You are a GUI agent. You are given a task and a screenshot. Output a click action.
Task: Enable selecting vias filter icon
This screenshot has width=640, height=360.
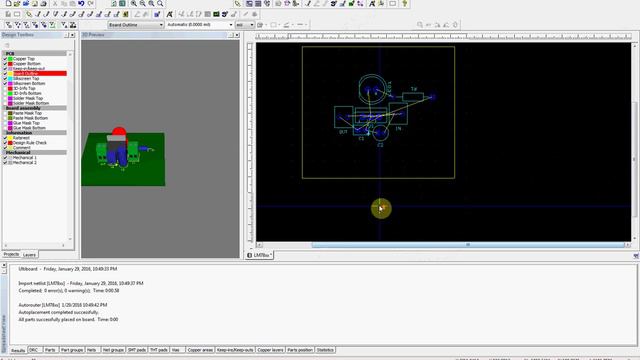pos(36,25)
